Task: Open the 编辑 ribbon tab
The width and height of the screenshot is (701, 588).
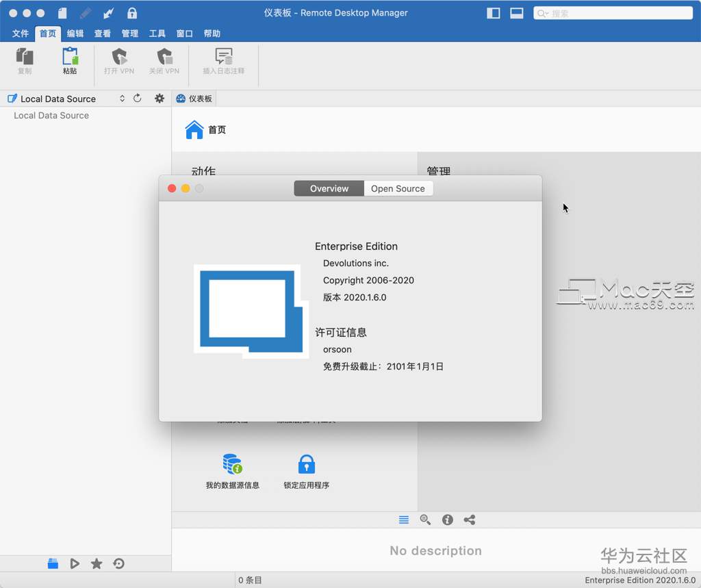Action: tap(75, 34)
